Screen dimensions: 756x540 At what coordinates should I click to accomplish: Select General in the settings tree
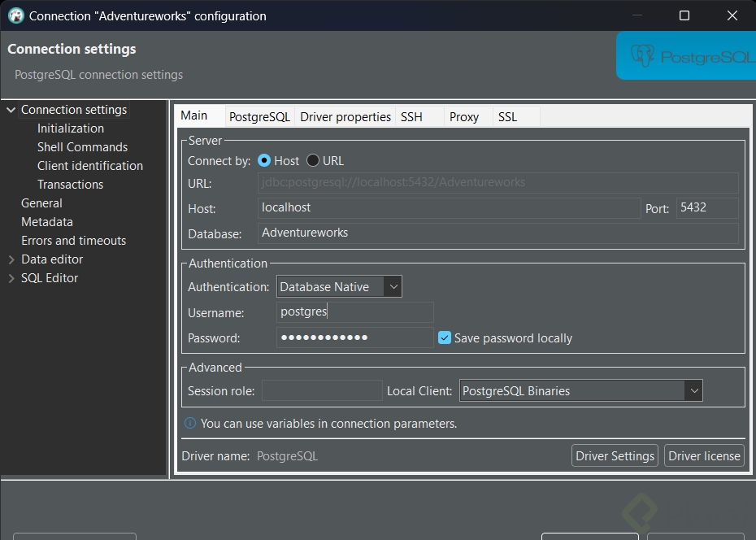[41, 203]
